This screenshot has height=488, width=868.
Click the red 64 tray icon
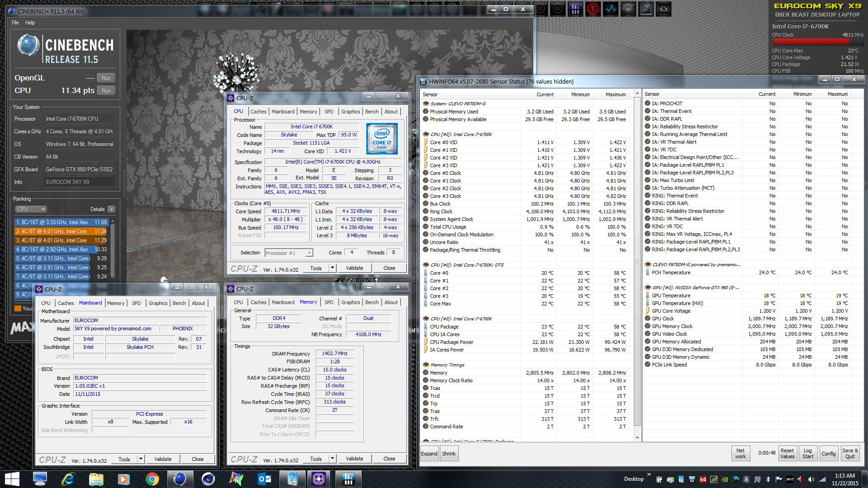click(703, 479)
